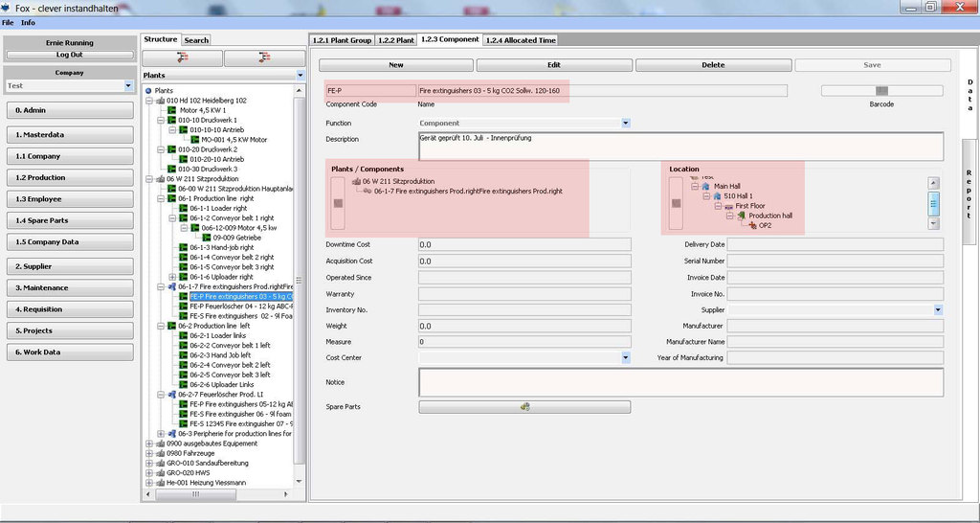Viewport: 980px width, 523px height.
Task: Open the Search tab
Action: tap(196, 40)
